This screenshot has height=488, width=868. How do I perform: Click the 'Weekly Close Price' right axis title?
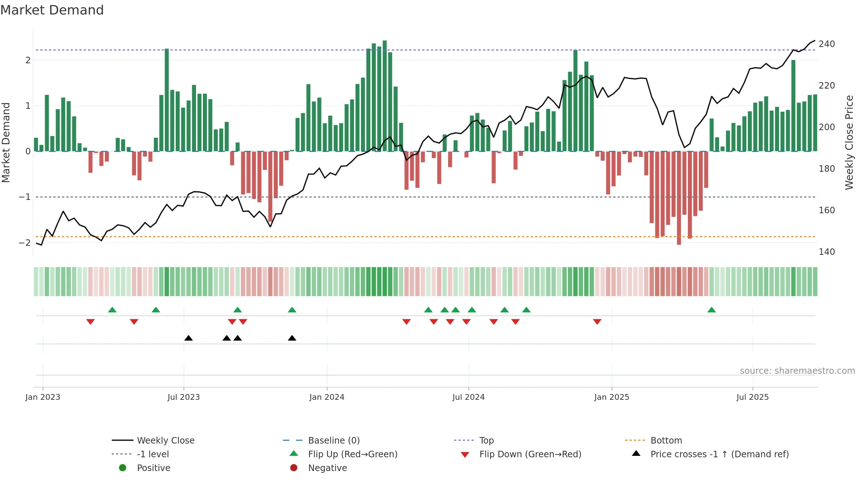point(849,142)
